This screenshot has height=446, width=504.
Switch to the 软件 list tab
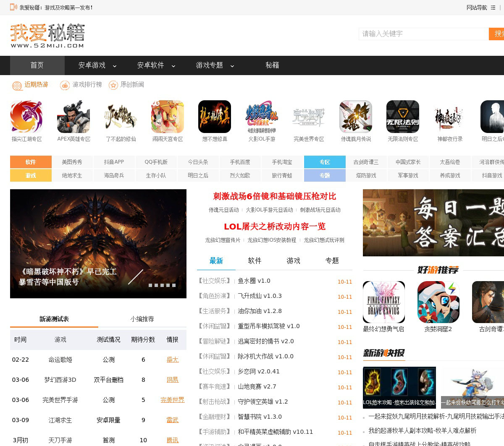pyautogui.click(x=255, y=261)
